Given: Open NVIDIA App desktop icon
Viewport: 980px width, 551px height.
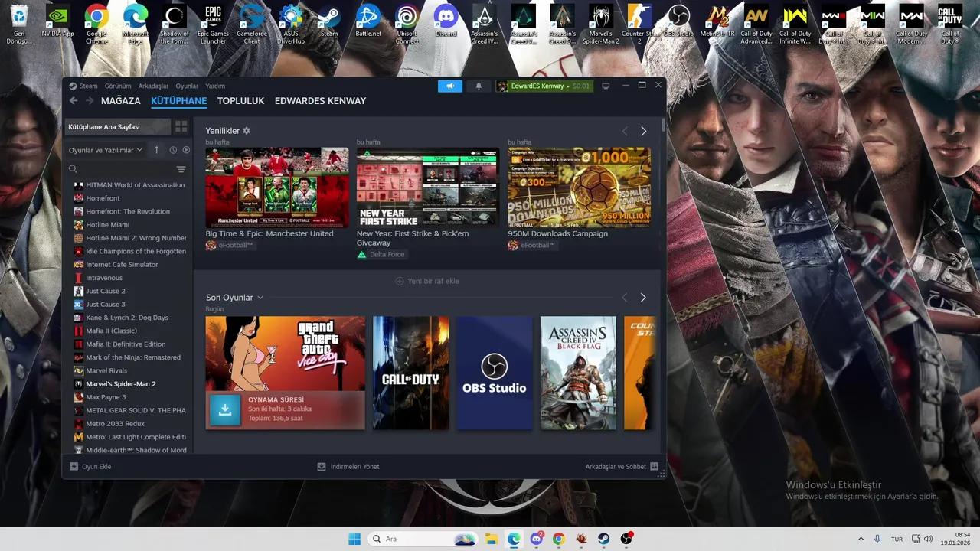Looking at the screenshot, I should coord(57,21).
